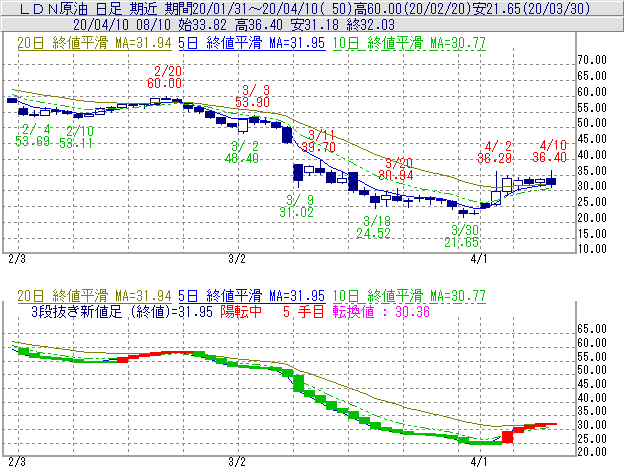624x474 pixels.
Task: Click the daily high 高36.40 in second header
Action: (x=259, y=25)
